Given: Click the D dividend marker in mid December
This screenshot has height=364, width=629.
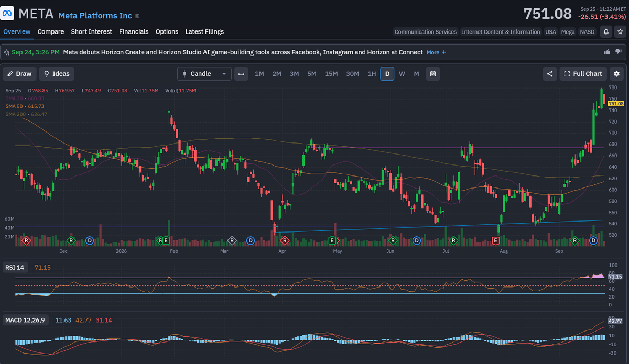Looking at the screenshot, I should 90,240.
